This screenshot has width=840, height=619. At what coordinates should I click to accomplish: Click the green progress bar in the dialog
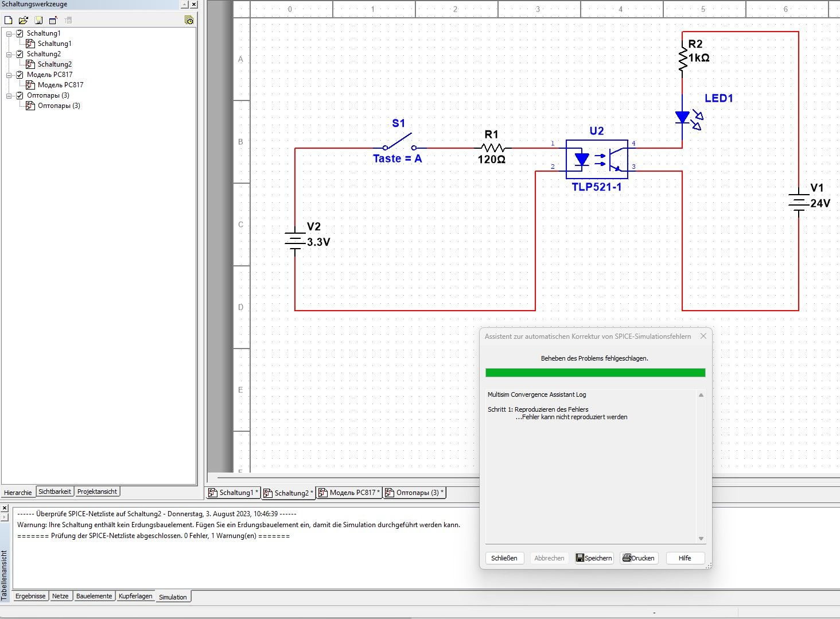click(595, 372)
